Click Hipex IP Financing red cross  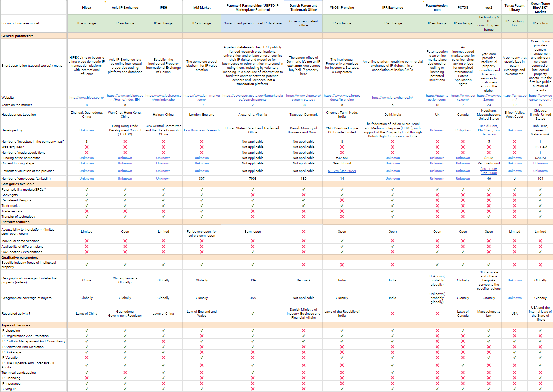tap(87, 378)
